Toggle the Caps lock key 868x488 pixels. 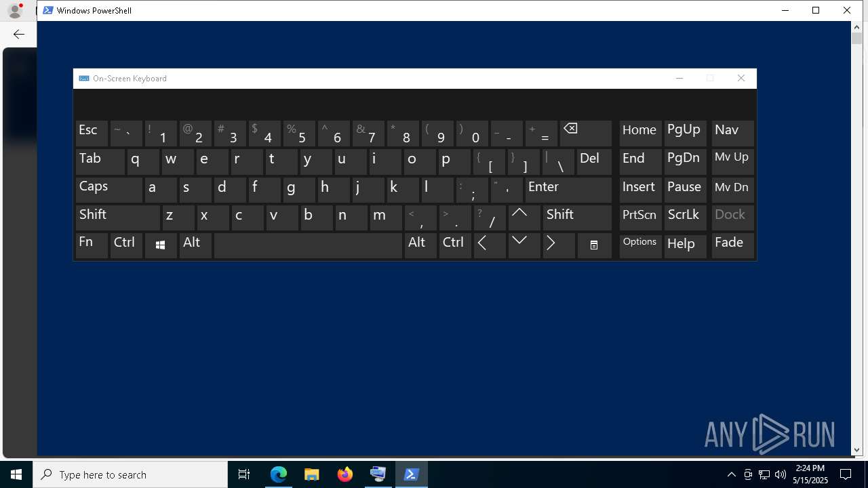(x=108, y=190)
